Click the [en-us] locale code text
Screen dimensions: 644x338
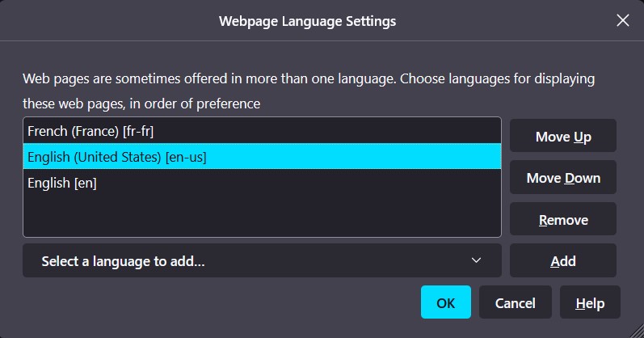pos(186,157)
